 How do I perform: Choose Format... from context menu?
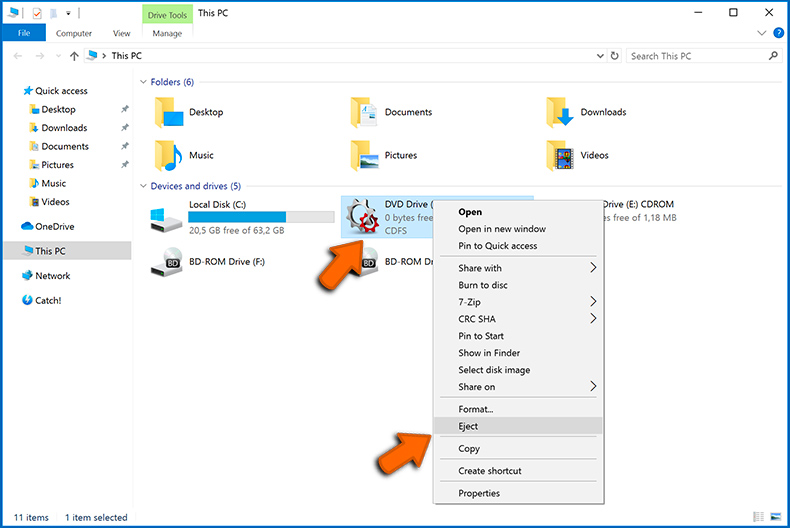[518, 409]
